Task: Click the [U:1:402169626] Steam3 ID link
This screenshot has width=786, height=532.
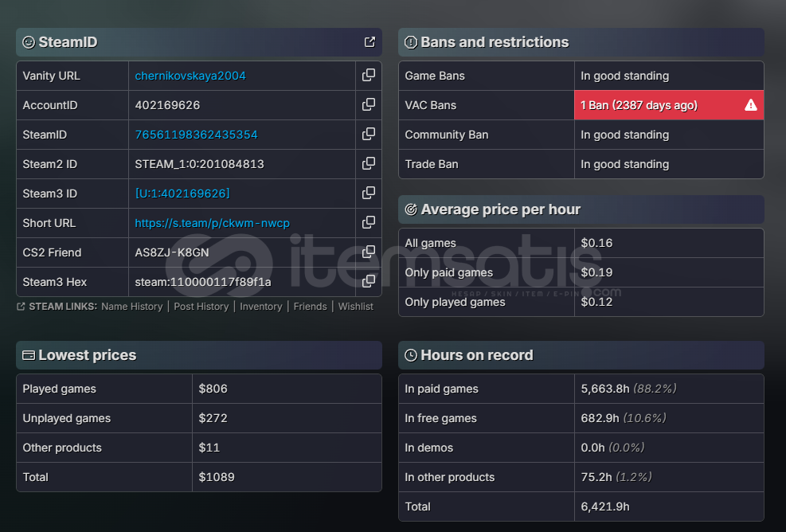Action: pyautogui.click(x=182, y=194)
